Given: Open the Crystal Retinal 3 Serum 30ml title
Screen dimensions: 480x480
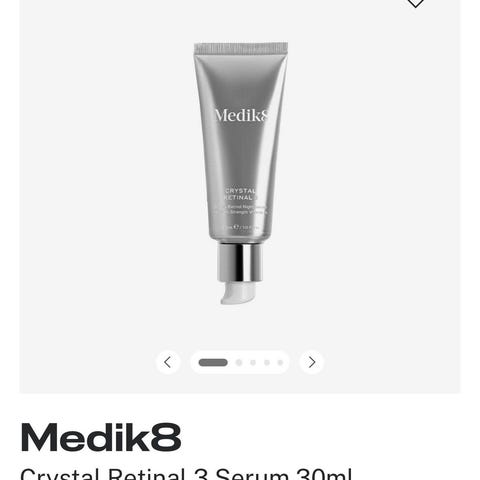Looking at the screenshot, I should (x=186, y=474).
